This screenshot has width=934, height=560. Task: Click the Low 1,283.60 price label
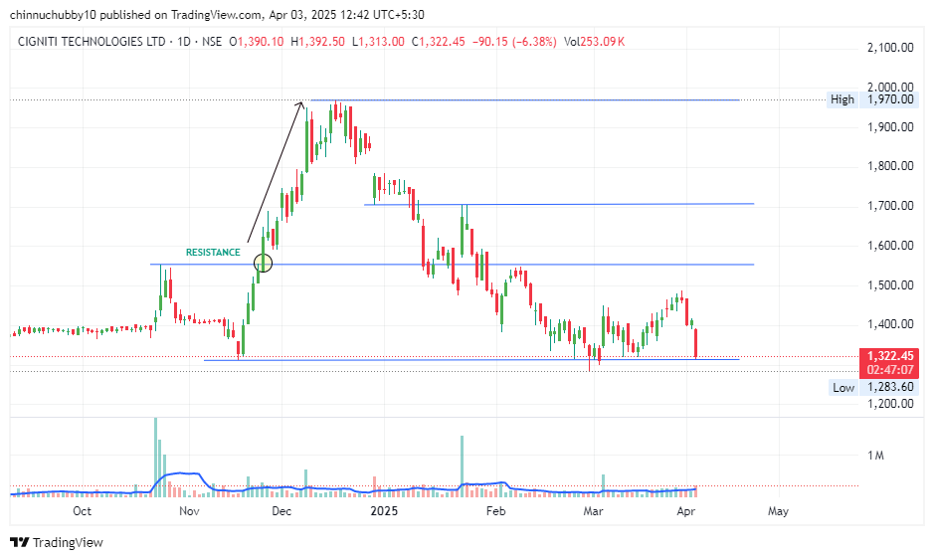pos(874,388)
